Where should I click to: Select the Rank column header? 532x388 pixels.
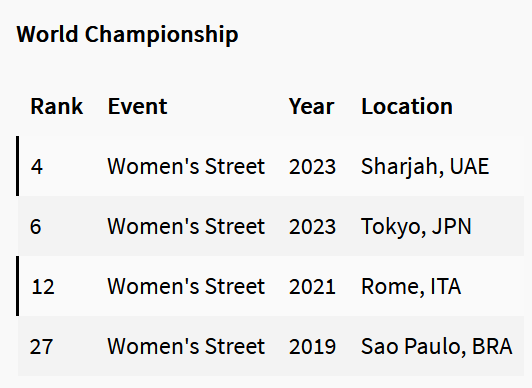click(x=57, y=106)
